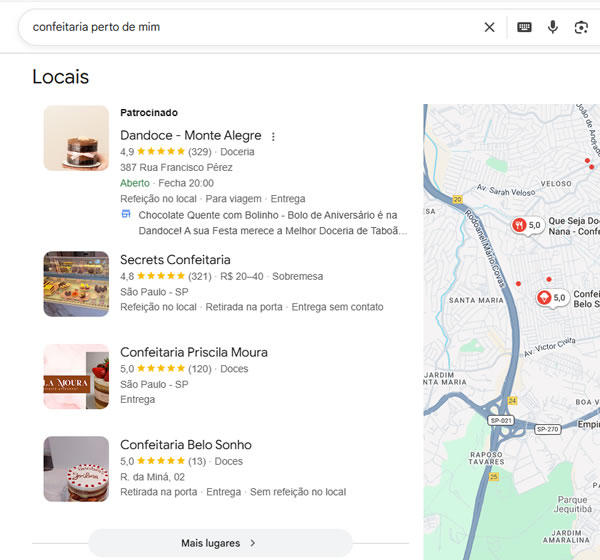Click address R. da Miná, 02

click(x=152, y=477)
